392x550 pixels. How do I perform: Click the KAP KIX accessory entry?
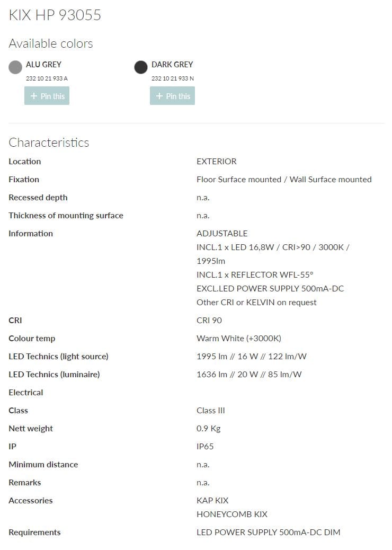click(212, 500)
